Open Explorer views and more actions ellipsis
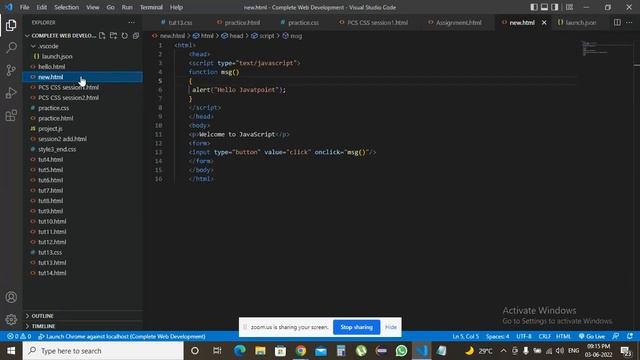Screen dimensions: 640x360 131,22
